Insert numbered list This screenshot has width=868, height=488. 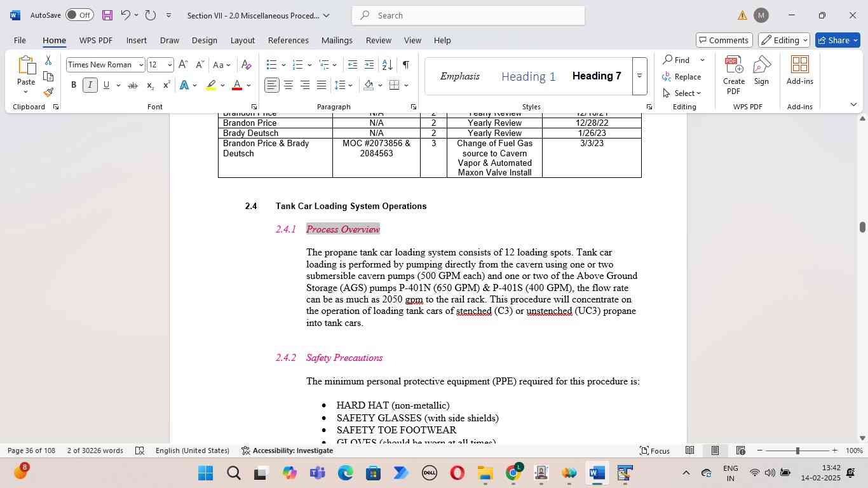pos(297,65)
